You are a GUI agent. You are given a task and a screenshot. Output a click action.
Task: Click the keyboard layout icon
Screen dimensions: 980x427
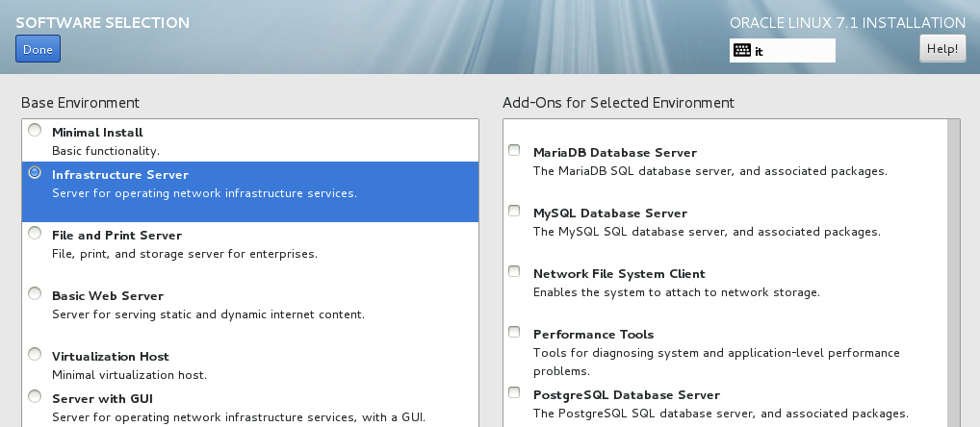[742, 51]
